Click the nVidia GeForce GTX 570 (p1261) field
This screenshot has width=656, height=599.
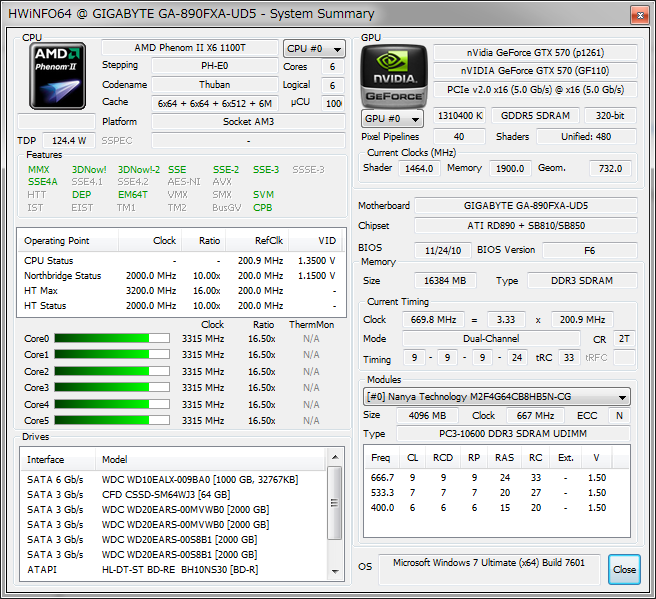pyautogui.click(x=535, y=53)
